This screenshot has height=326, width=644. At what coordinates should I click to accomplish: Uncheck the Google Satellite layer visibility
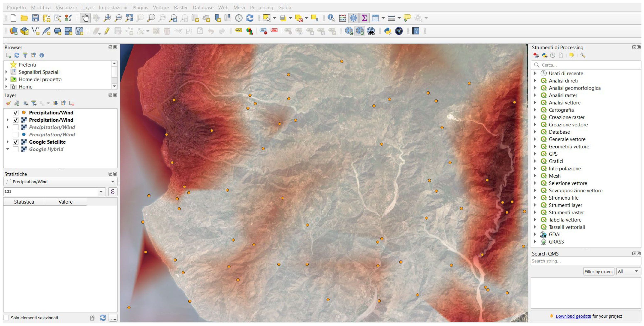click(16, 142)
